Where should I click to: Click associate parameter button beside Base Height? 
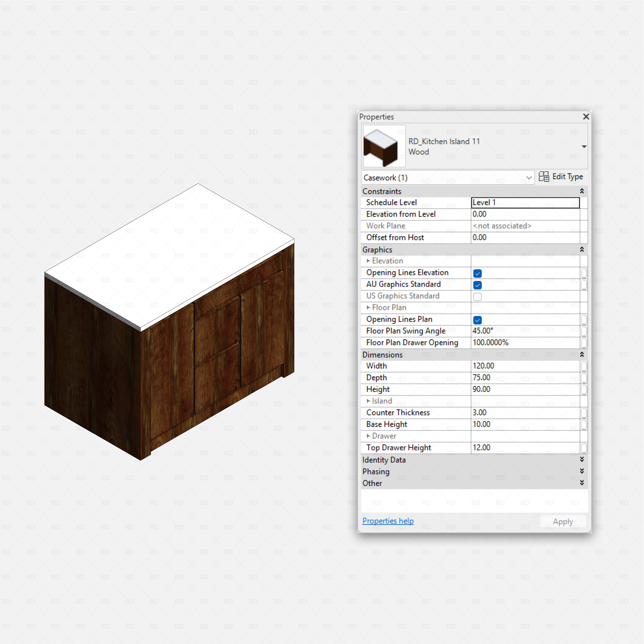point(584,424)
